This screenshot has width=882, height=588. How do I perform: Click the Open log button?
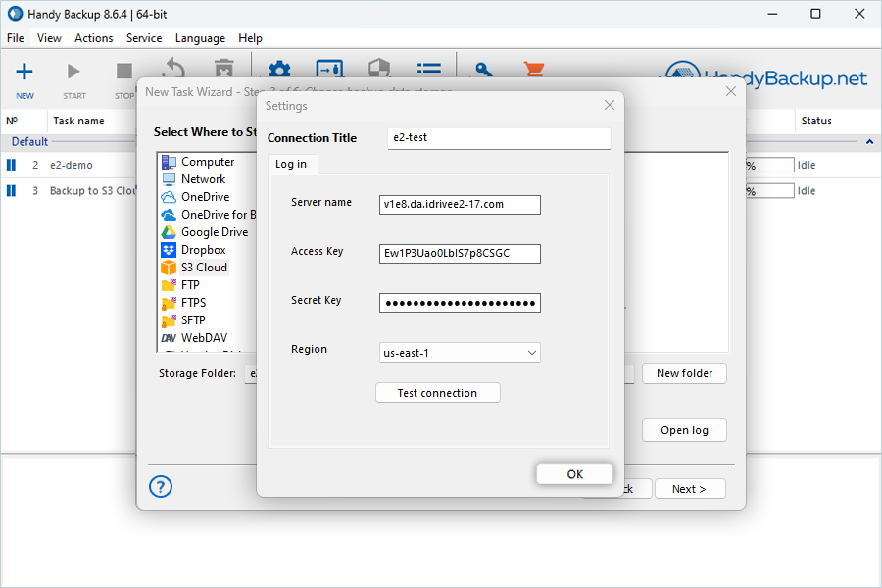point(684,430)
